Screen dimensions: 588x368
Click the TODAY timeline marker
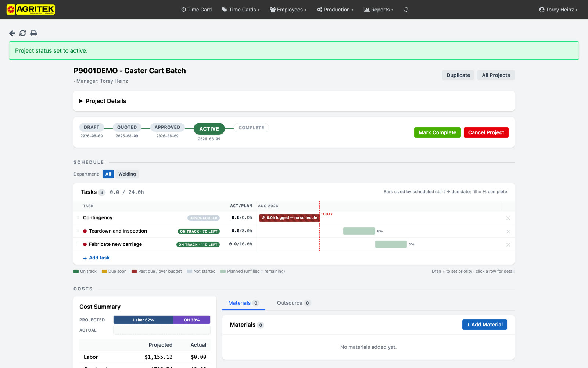point(327,214)
